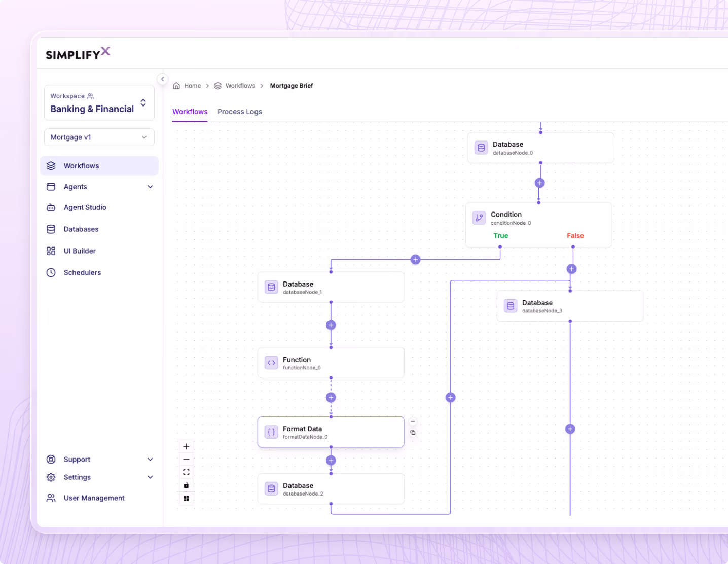Click the database icon on the databaseNode_3 node
This screenshot has width=728, height=564.
coord(511,306)
